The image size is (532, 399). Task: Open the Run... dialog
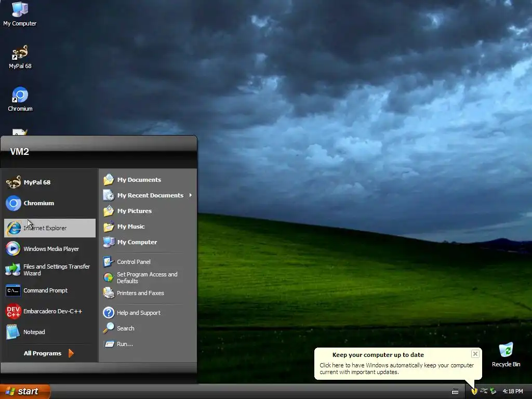[x=148, y=344]
